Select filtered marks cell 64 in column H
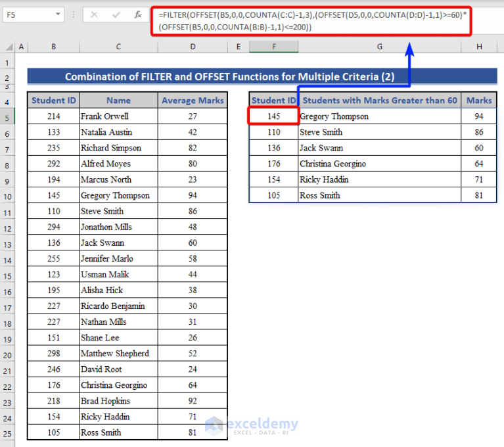Viewport: 504px width, 447px height. coord(479,164)
